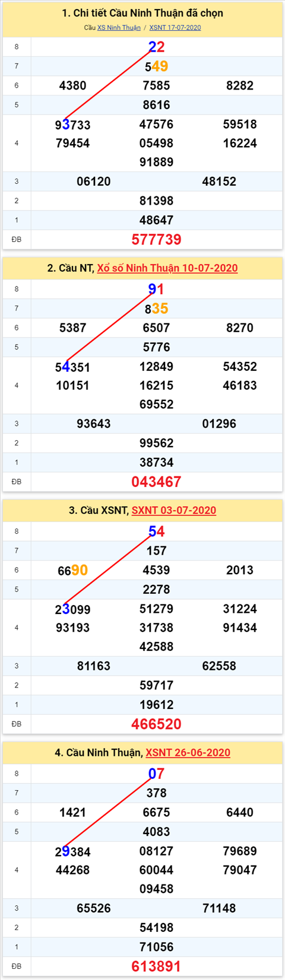Click special prize number 613891
The width and height of the screenshot is (285, 980).
click(x=156, y=966)
